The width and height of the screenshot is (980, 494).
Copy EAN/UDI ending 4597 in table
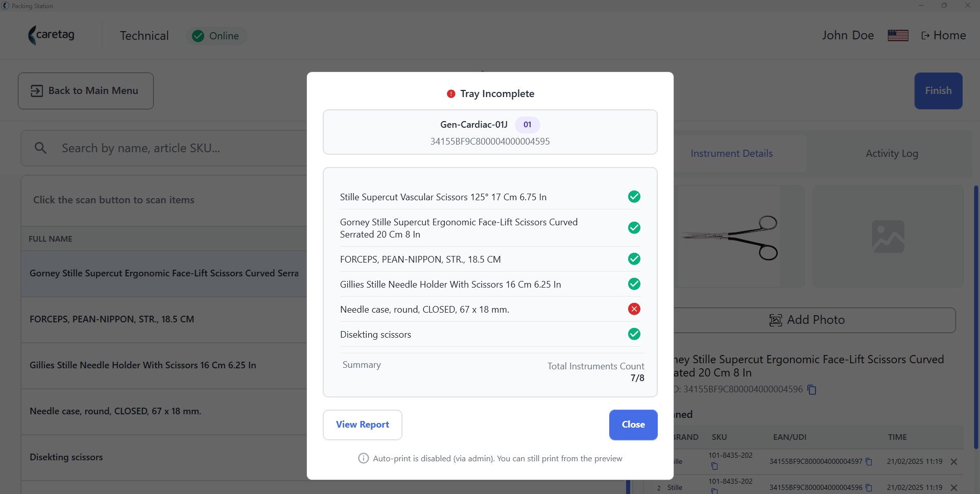(869, 462)
